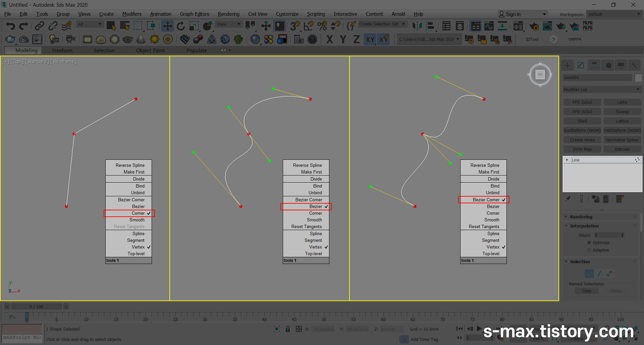
Task: Expand the Rendering rollout
Action: tap(601, 217)
